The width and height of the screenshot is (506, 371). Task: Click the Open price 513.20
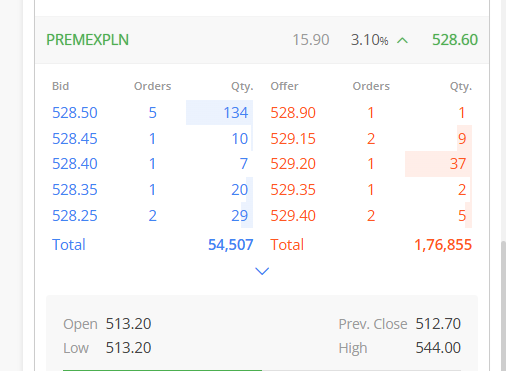[128, 324]
